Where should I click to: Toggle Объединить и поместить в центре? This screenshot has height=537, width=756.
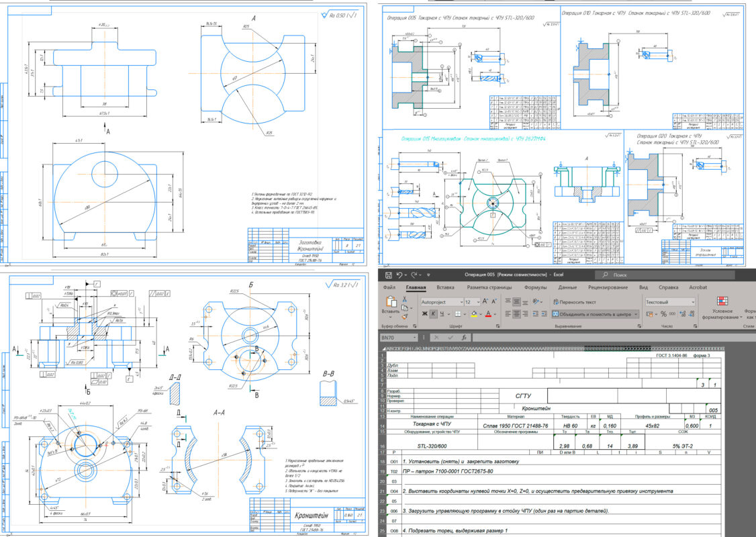(x=592, y=314)
